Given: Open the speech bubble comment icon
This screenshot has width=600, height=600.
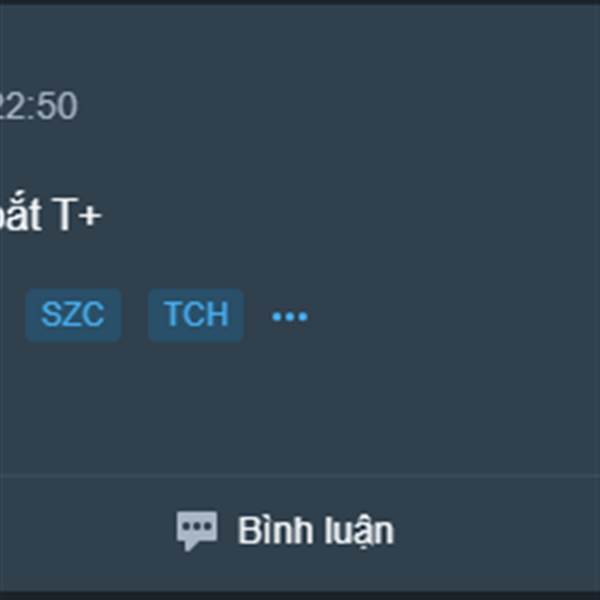Looking at the screenshot, I should coord(197,530).
